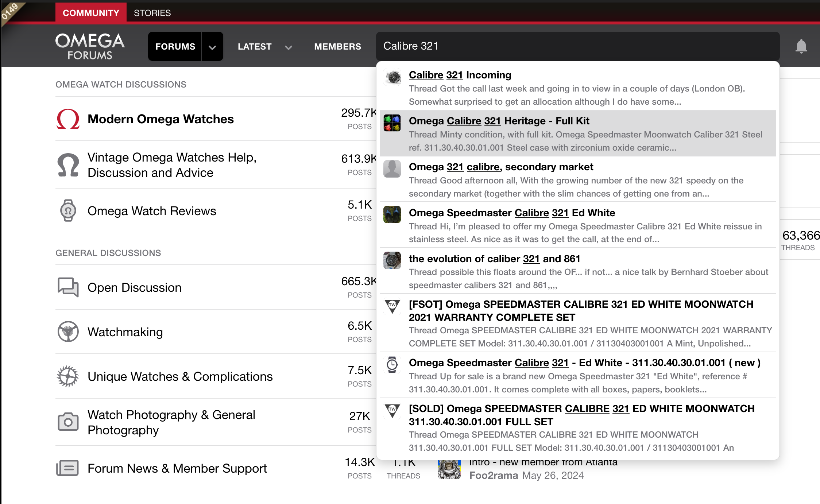Open the Members page
This screenshot has height=504, width=820.
(337, 46)
